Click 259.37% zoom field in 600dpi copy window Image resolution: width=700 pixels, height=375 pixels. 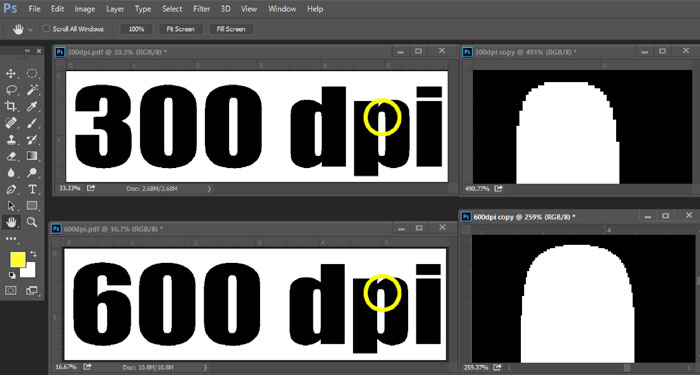pos(475,368)
